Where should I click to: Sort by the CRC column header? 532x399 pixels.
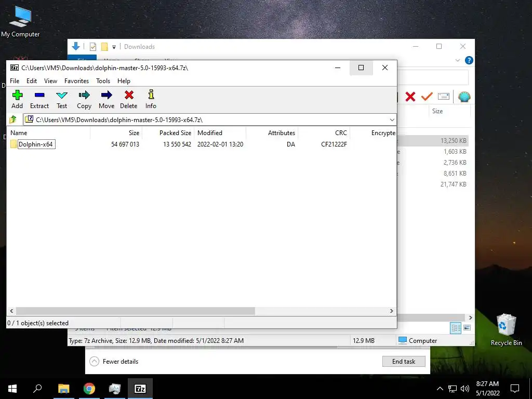point(324,132)
